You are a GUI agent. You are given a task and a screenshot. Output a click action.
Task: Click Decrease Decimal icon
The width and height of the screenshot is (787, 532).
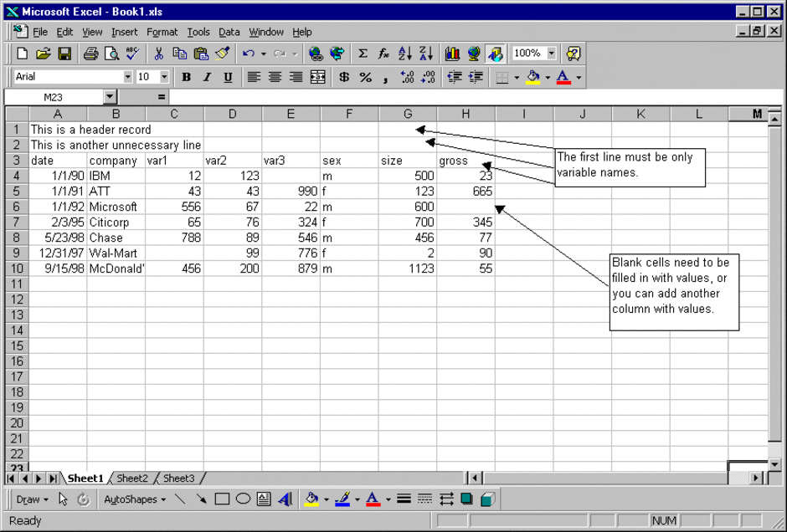click(x=428, y=77)
